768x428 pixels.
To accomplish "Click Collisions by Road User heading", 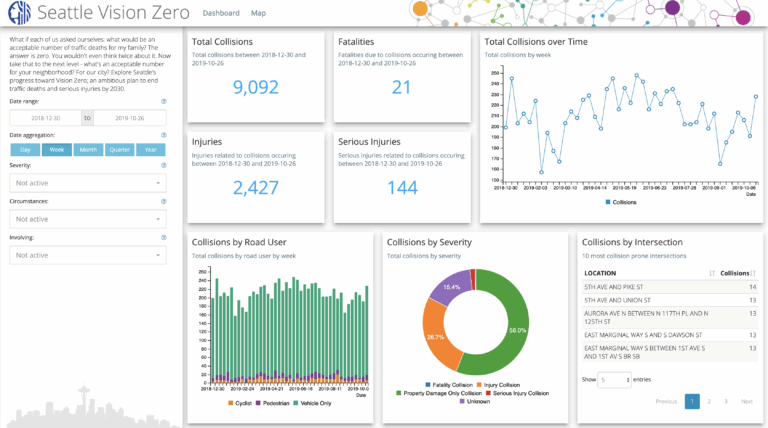I will pyautogui.click(x=239, y=242).
